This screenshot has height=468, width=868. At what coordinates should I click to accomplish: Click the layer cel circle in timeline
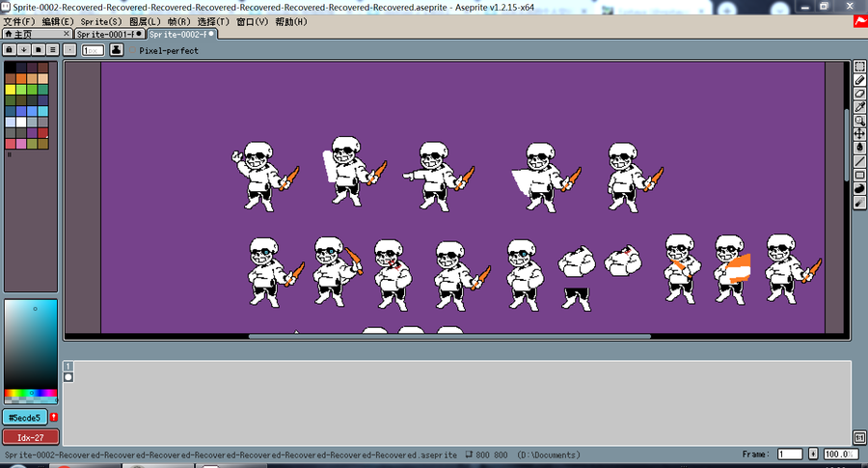point(68,377)
